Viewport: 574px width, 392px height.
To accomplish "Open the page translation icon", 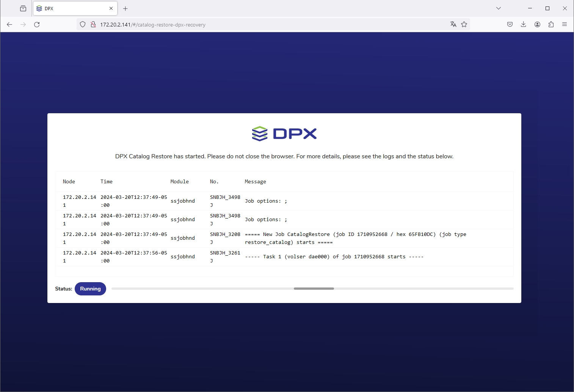I will (x=453, y=25).
